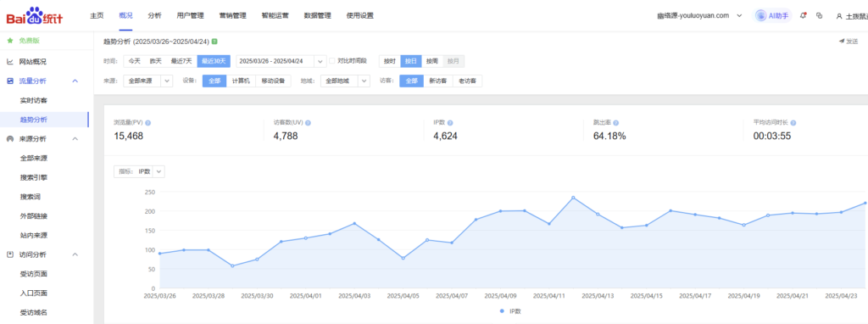Click the 流量分析 sidebar icon
This screenshot has height=324, width=868.
tap(10, 81)
